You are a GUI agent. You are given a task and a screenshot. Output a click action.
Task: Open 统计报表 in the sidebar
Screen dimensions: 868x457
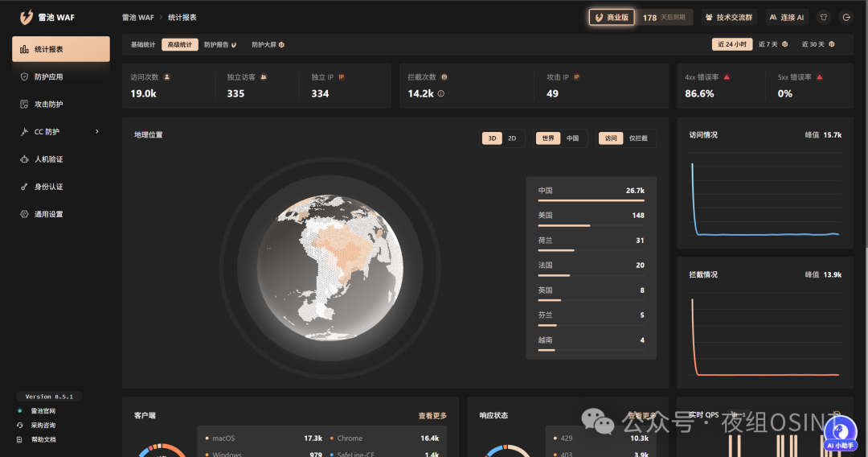(x=61, y=49)
